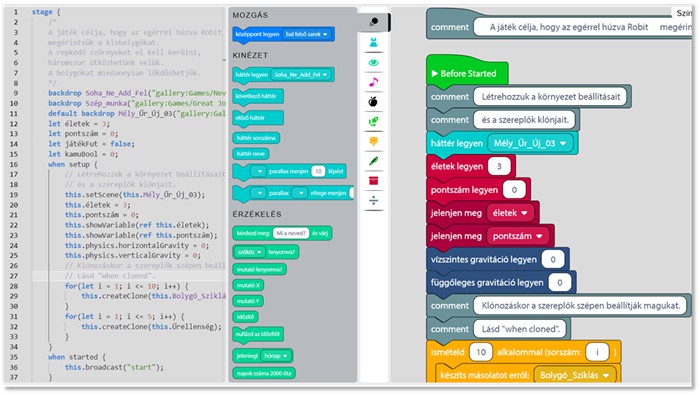700x395 pixels.
Task: Click code 'this.physics.verticalGravity = 0;'
Action: pyautogui.click(x=133, y=256)
